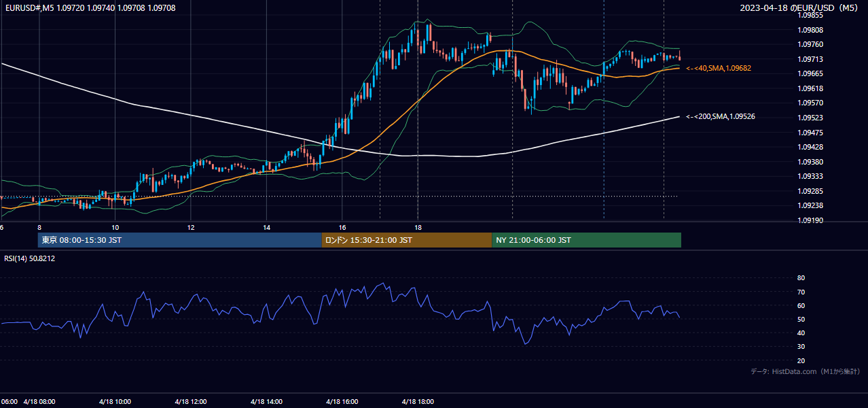Click the 4/18 10:00 time label

click(x=115, y=402)
